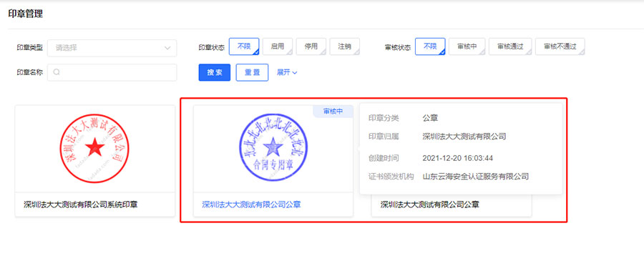
Task: Filter 审核状态 by 审核中
Action: [467, 46]
